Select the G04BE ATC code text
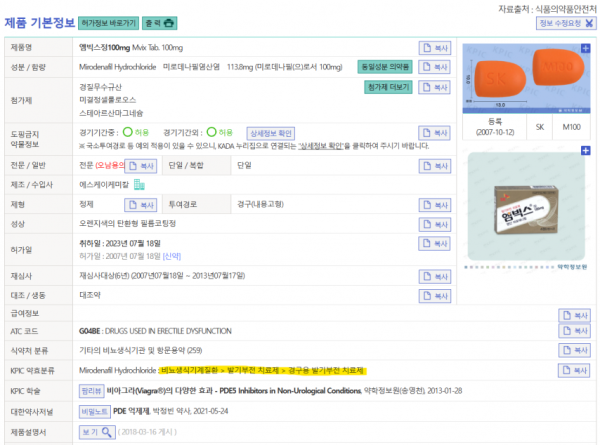 click(90, 331)
